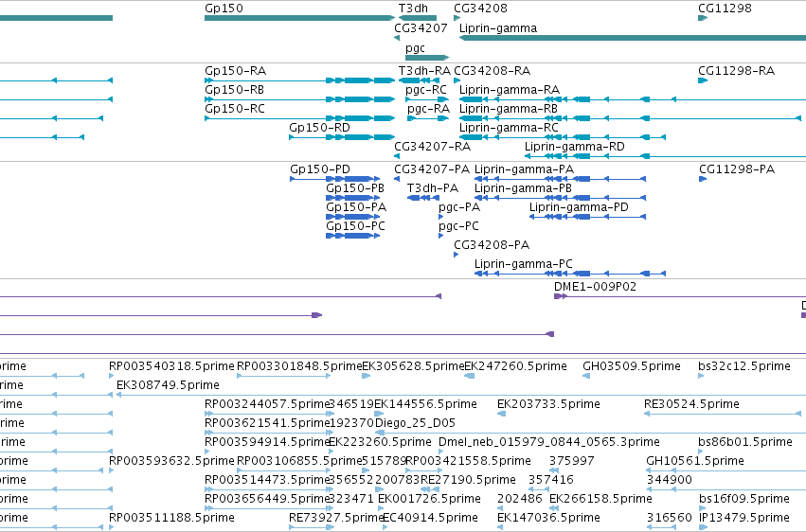Click the pgc gene bar
Viewport: 806px width, 532px height.
[x=427, y=58]
